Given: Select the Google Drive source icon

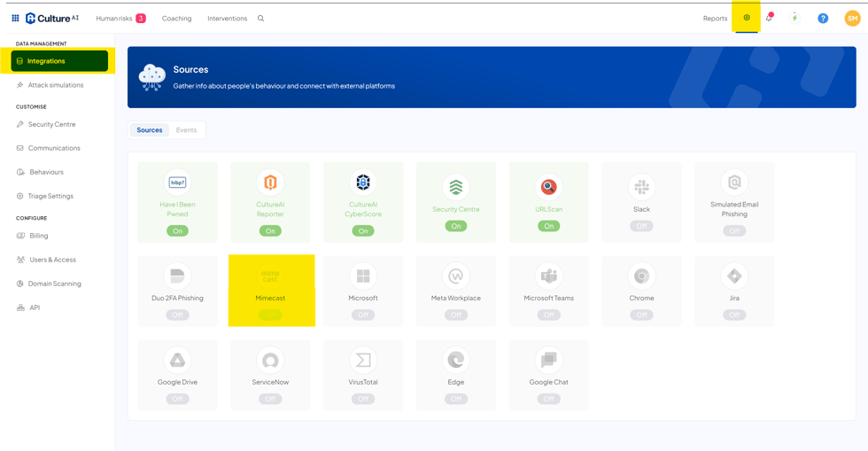Looking at the screenshot, I should click(x=177, y=360).
